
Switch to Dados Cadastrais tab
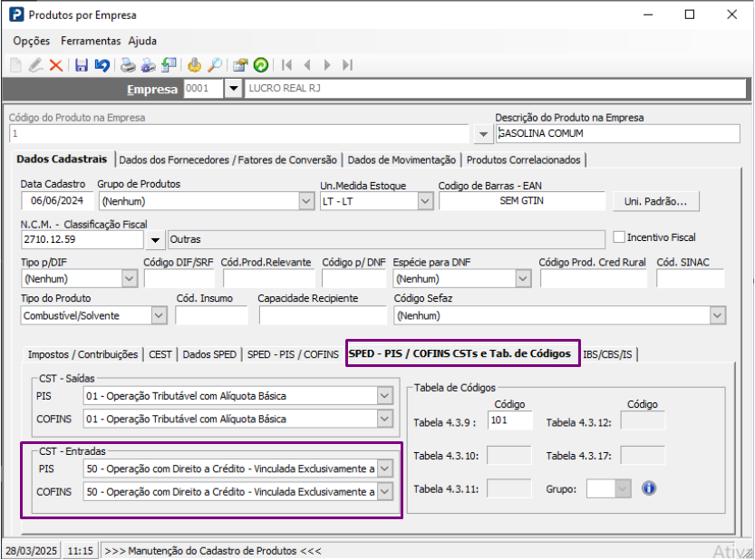click(62, 159)
